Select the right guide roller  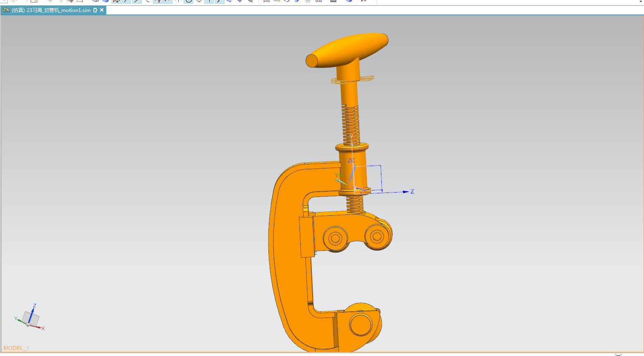point(377,237)
